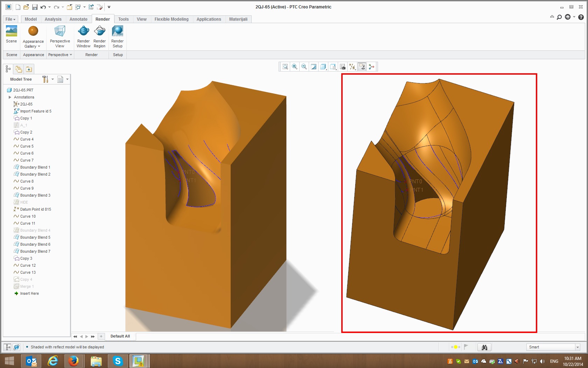Screen dimensions: 588x368
Task: Click the Refit view magnifier icon
Action: 285,67
